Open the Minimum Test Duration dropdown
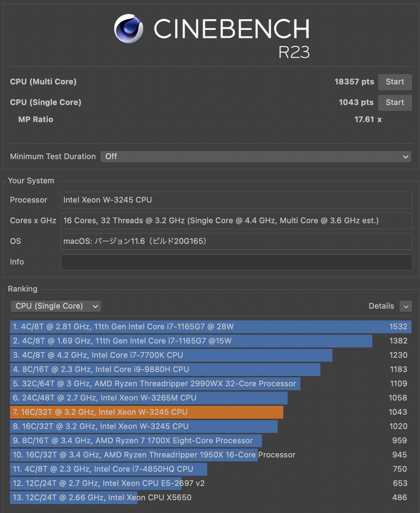This screenshot has width=420, height=513. 256,157
